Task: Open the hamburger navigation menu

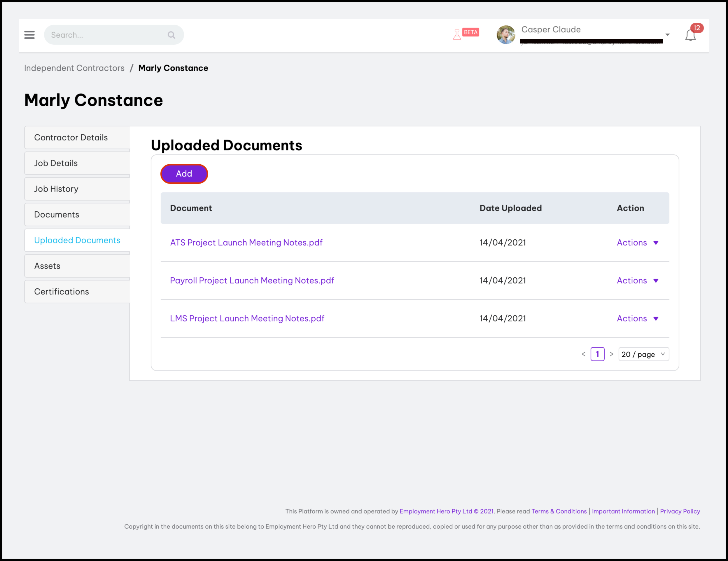Action: point(29,35)
